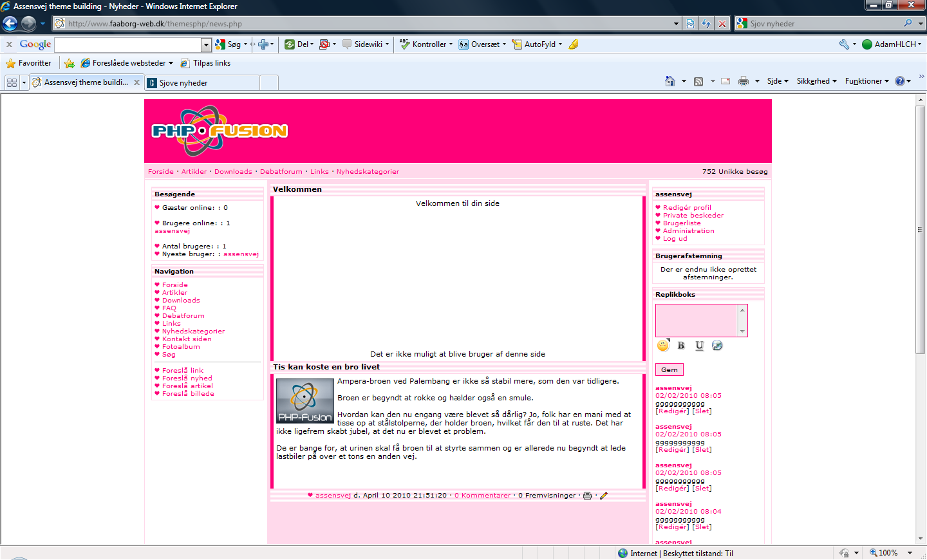Click the page vertical scrollbar thumb

(x=921, y=229)
